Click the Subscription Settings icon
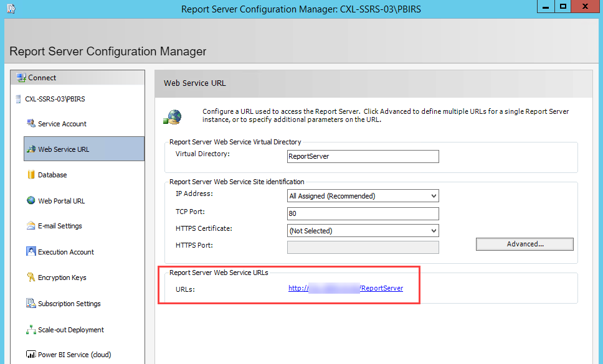The height and width of the screenshot is (364, 603). (31, 304)
